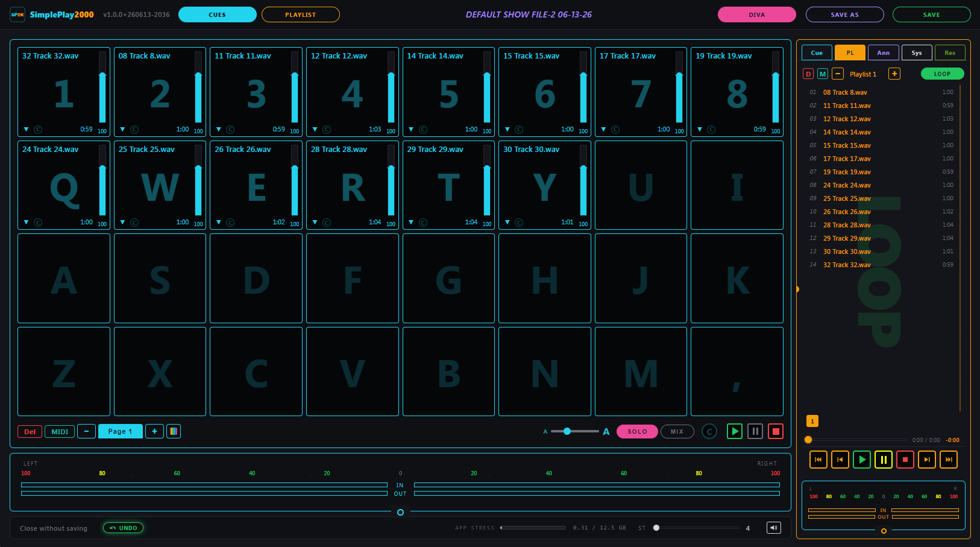Click the C icon on cue pad 8
Viewport: 980px width, 547px height.
711,130
